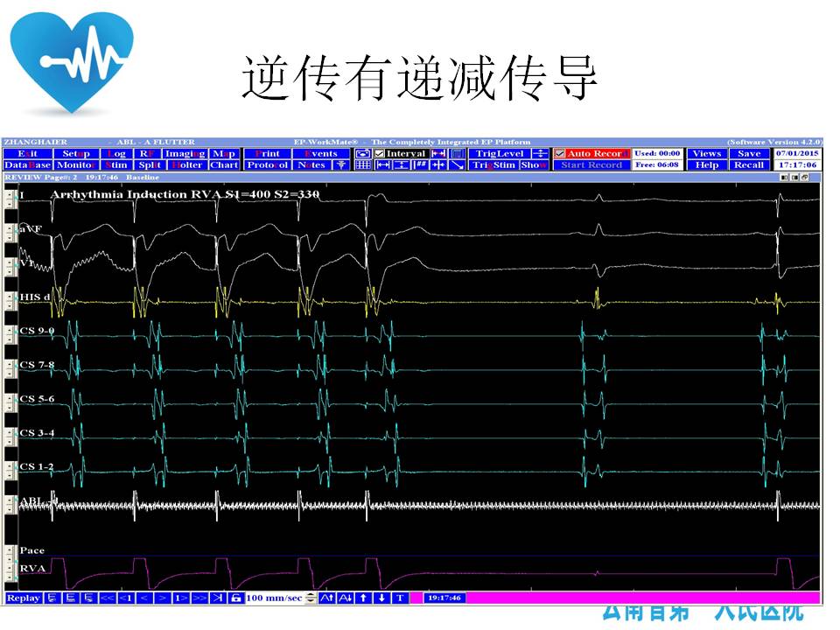Click the diagonal arrow tool icon

point(458,165)
